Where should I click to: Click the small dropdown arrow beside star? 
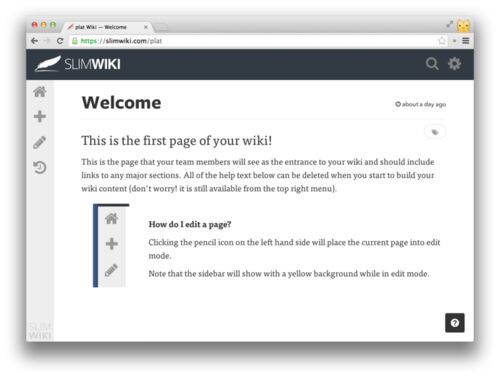coord(454,41)
